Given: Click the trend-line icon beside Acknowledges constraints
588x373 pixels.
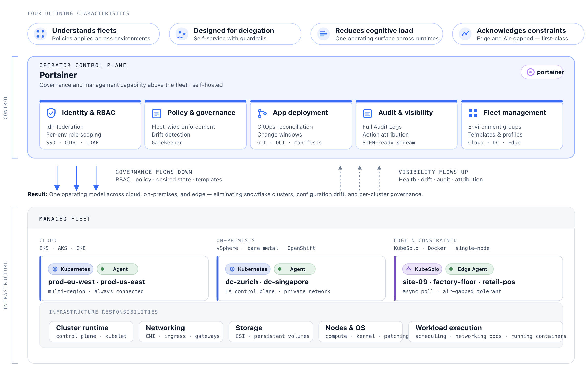Looking at the screenshot, I should 465,34.
